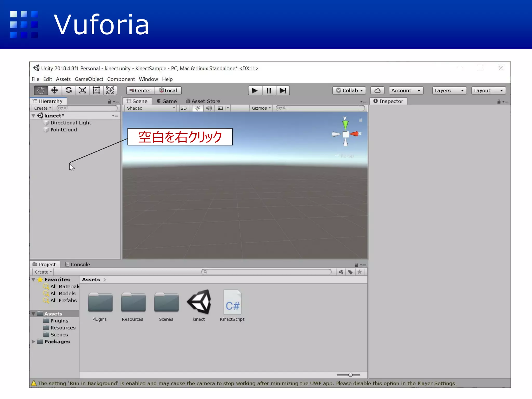This screenshot has width=532, height=399.
Task: Select All Models favorite search
Action: click(63, 294)
